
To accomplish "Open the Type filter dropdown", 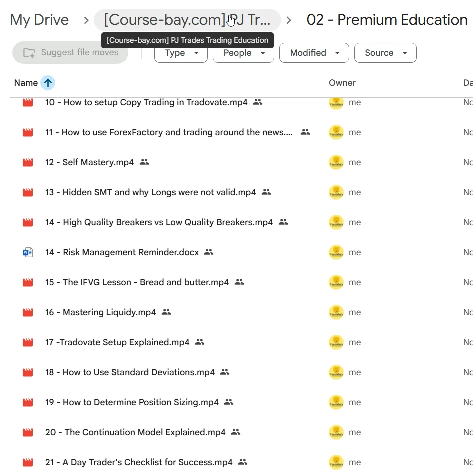I will [x=181, y=53].
